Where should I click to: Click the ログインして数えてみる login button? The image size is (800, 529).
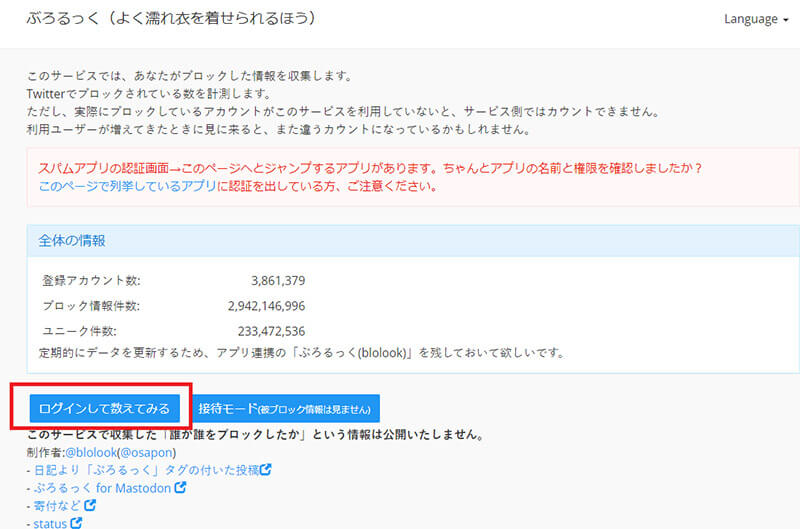(x=105, y=409)
